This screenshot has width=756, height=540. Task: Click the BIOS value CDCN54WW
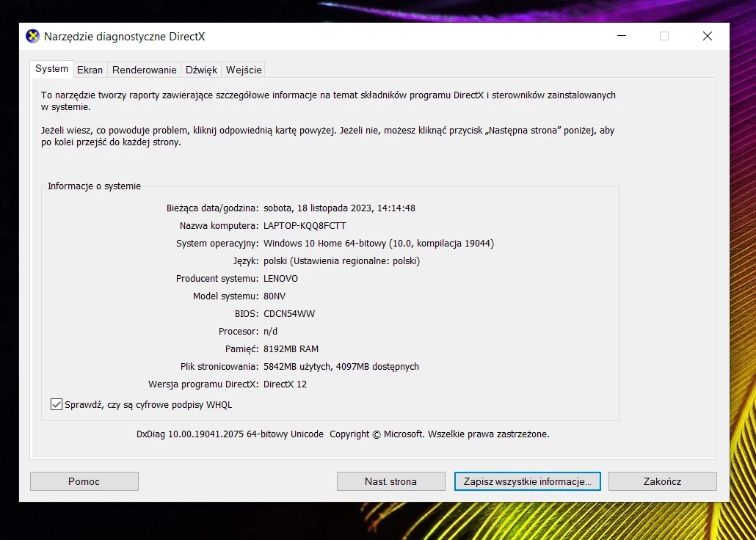(289, 314)
